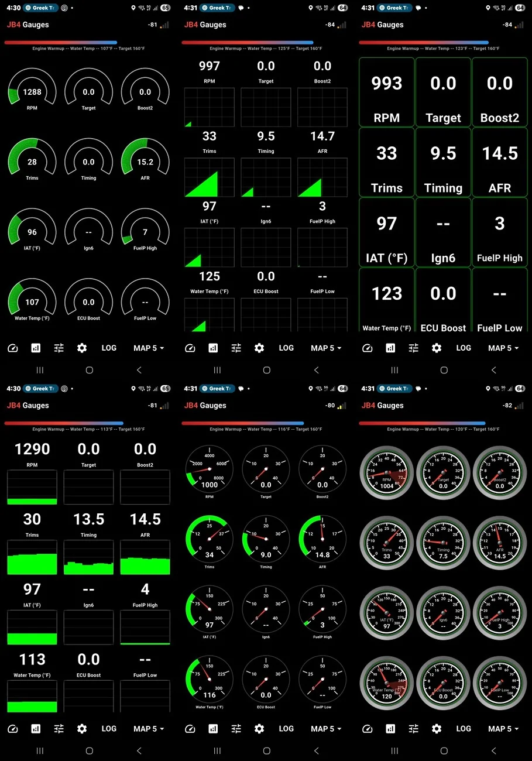The height and width of the screenshot is (761, 532).
Task: Open the MAP 5 dropdown on the 123°F warmup screen
Action: (503, 348)
